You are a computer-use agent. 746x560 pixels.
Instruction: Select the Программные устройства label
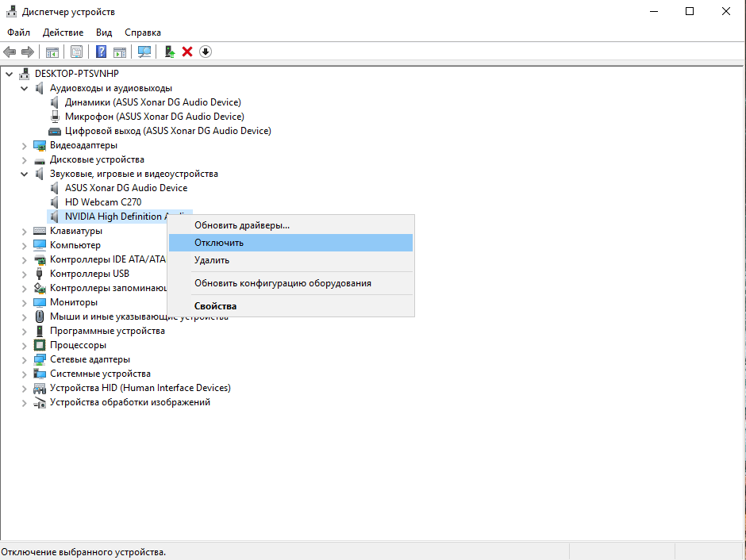coord(107,331)
